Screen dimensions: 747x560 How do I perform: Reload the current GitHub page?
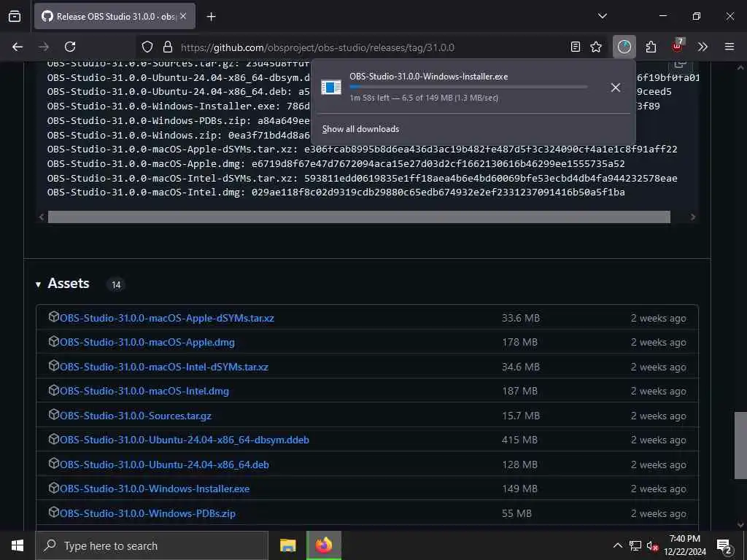tap(70, 47)
